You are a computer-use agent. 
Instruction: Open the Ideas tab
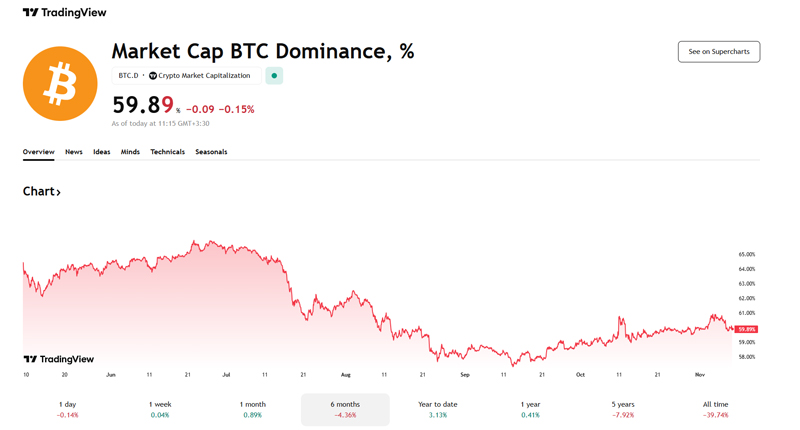pyautogui.click(x=102, y=152)
